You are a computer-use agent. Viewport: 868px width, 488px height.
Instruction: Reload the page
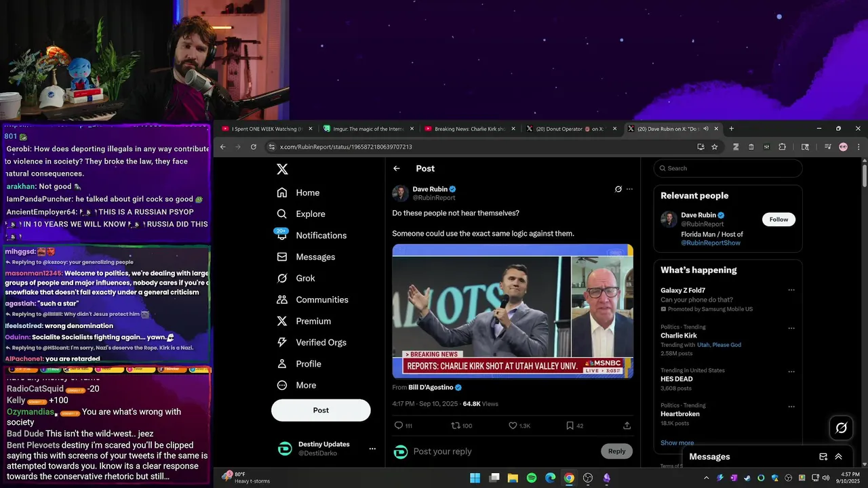click(x=253, y=147)
